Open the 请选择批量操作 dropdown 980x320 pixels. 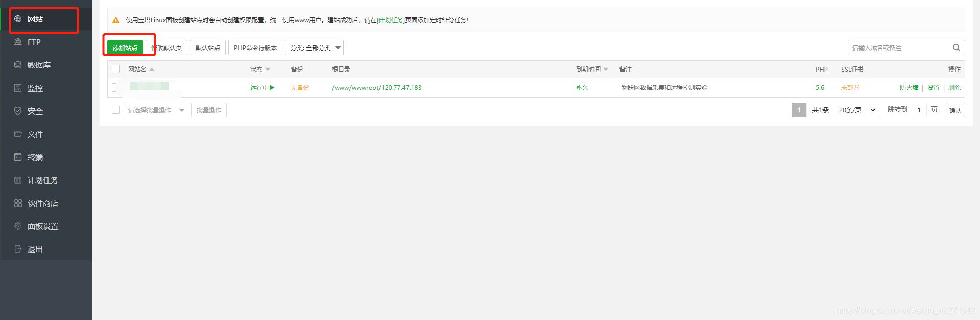156,110
